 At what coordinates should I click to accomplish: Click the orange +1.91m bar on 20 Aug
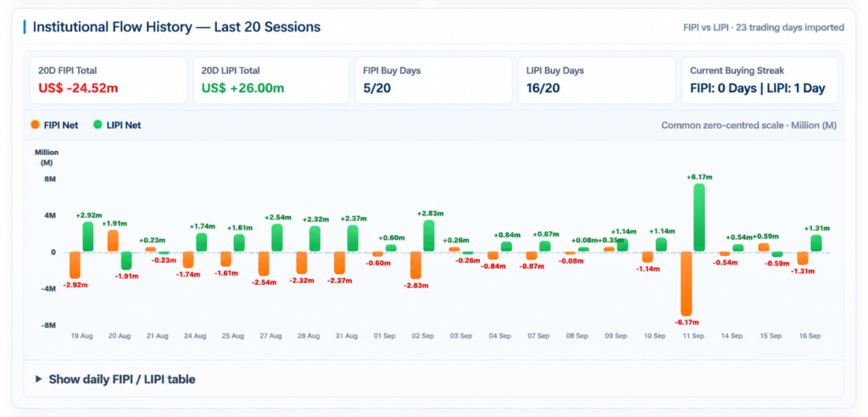click(x=113, y=241)
